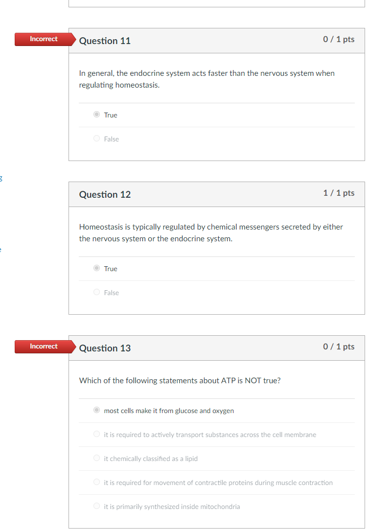392x532 pixels.
Task: Click the Question 11 header title
Action: 105,41
